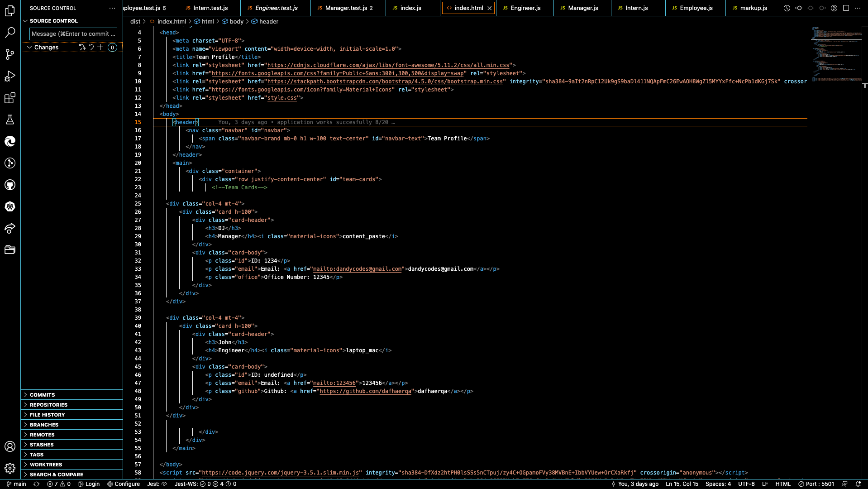Select the Run and Debug icon
Image resolution: width=868 pixels, height=489 pixels.
(x=10, y=76)
